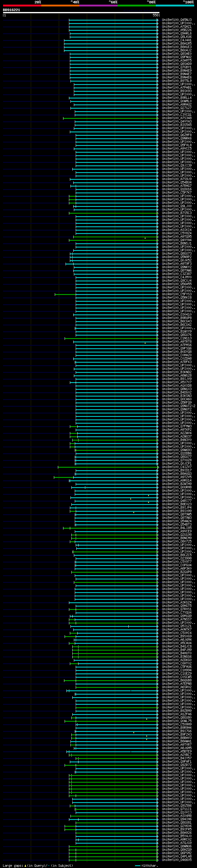Select UniRef100_B8A1E3 label
This screenshot has width=197, height=868.
177,47
